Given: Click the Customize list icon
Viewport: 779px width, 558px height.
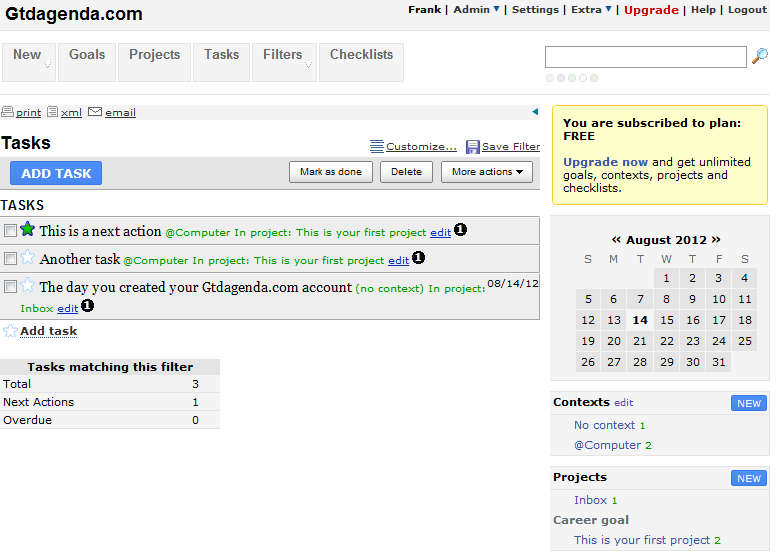Looking at the screenshot, I should tap(377, 146).
